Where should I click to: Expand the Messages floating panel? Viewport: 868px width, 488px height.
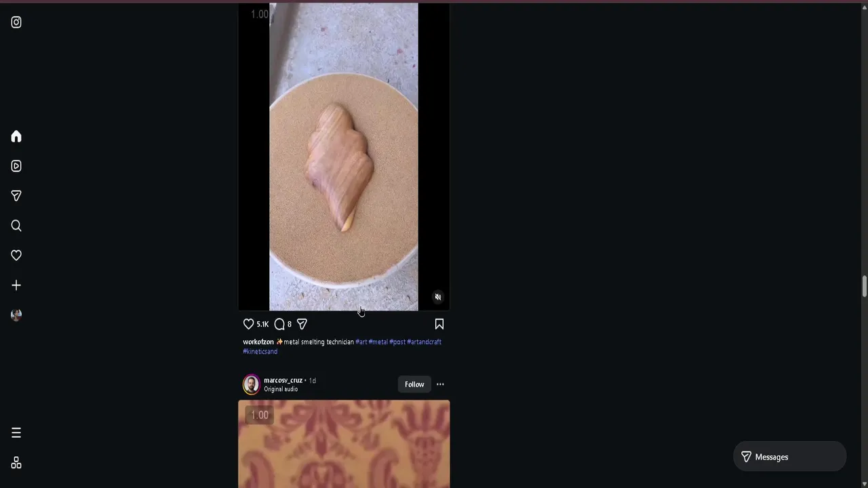coord(790,457)
